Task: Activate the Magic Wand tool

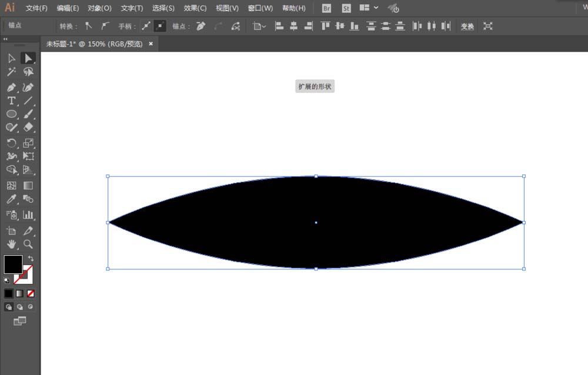Action: pos(11,72)
